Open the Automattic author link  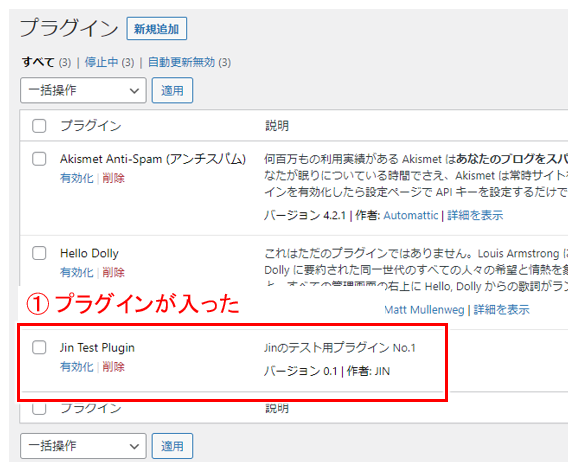(411, 215)
